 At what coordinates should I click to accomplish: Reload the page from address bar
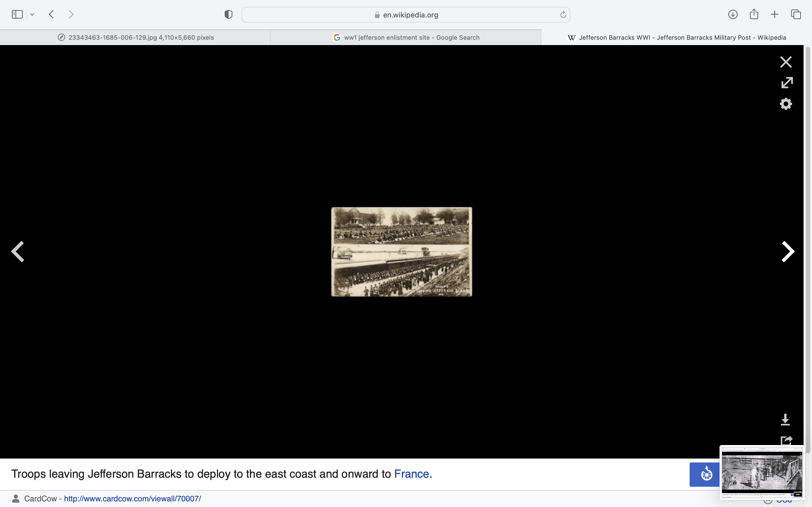click(x=563, y=14)
